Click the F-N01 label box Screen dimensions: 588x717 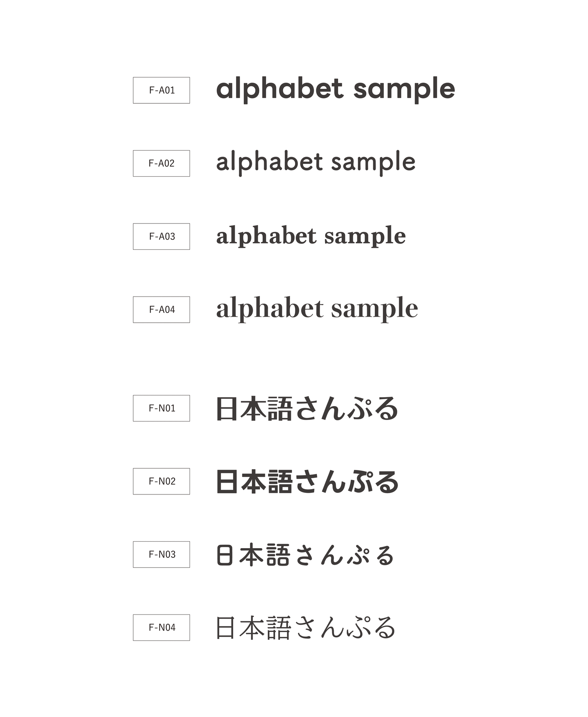click(161, 408)
